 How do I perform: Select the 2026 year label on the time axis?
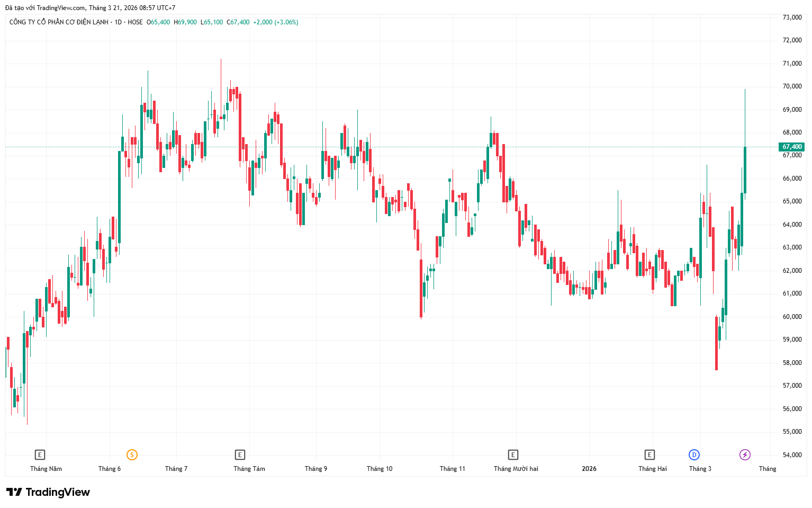coord(589,469)
